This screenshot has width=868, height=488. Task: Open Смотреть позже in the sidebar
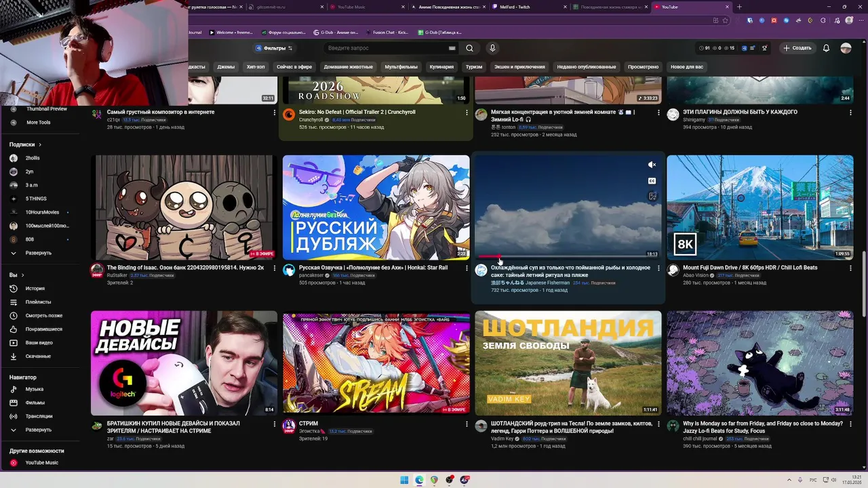click(41, 315)
